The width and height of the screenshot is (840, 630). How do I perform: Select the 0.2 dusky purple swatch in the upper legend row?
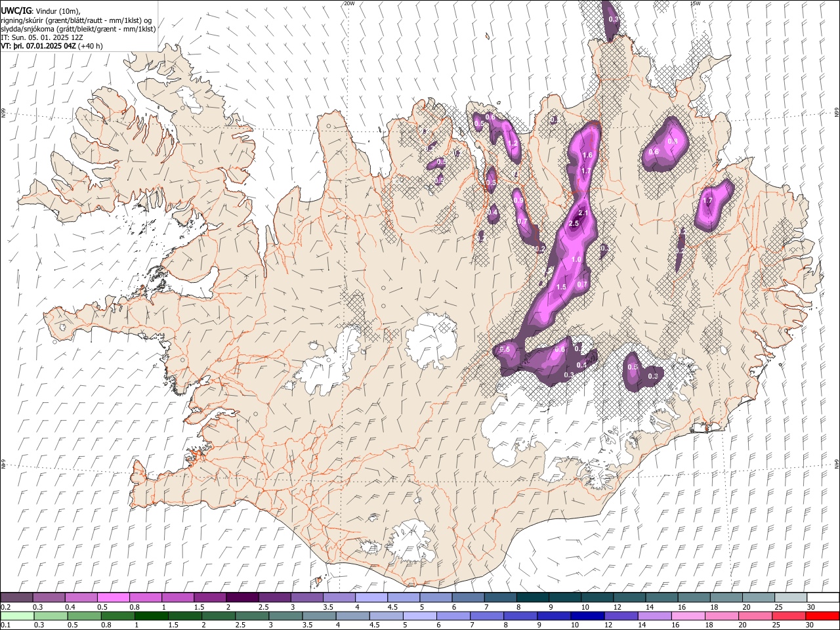pos(16,598)
